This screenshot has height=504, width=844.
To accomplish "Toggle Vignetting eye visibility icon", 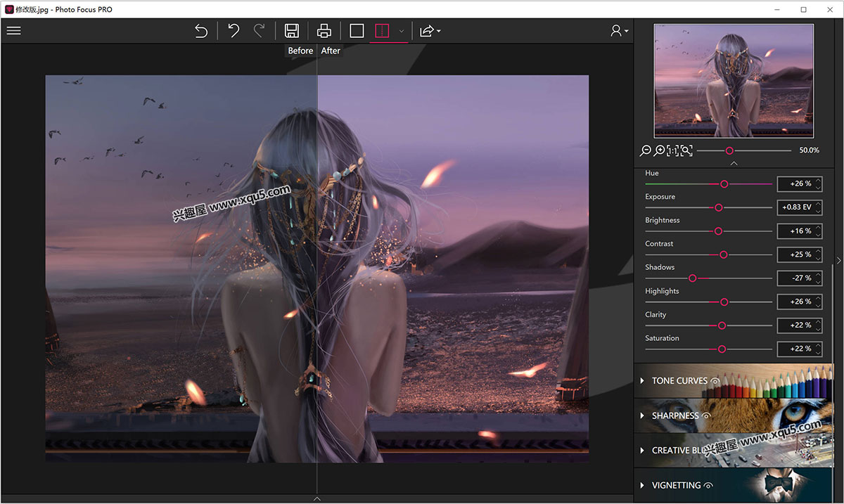I will coord(708,486).
